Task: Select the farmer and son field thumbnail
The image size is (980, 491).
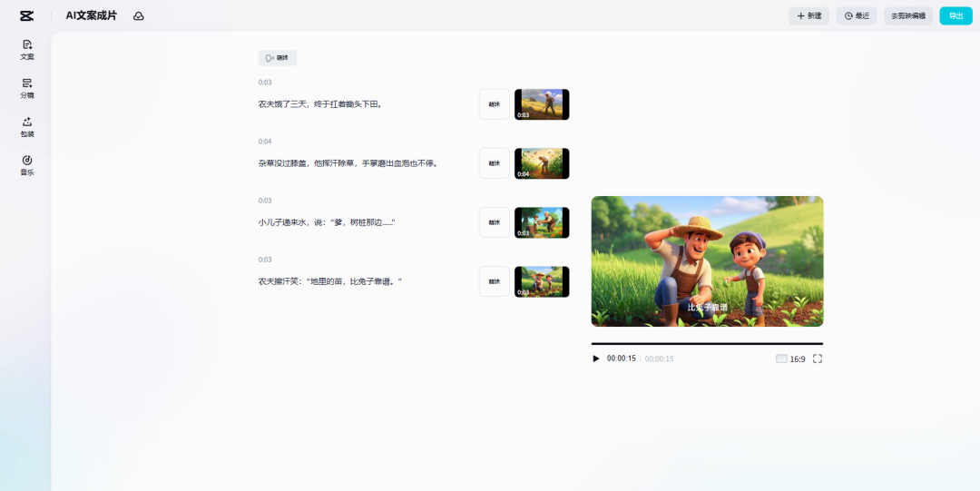Action: [541, 281]
